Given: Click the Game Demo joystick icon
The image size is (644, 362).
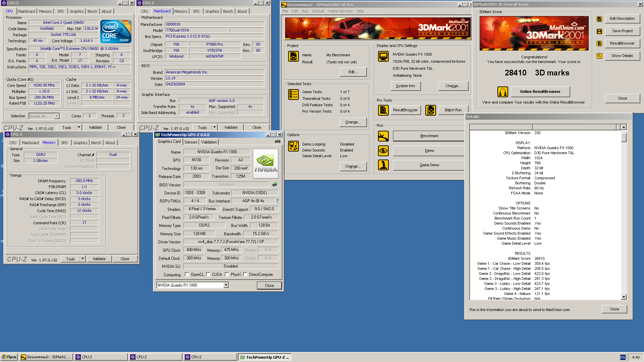Looking at the screenshot, I should [383, 165].
